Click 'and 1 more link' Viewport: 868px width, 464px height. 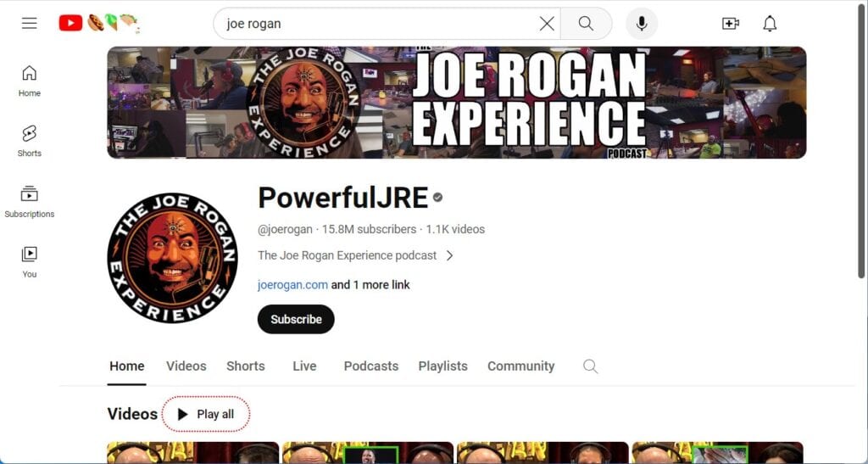click(370, 285)
